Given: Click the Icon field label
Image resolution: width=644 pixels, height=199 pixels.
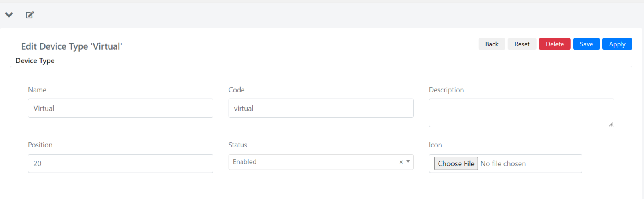Looking at the screenshot, I should point(435,145).
